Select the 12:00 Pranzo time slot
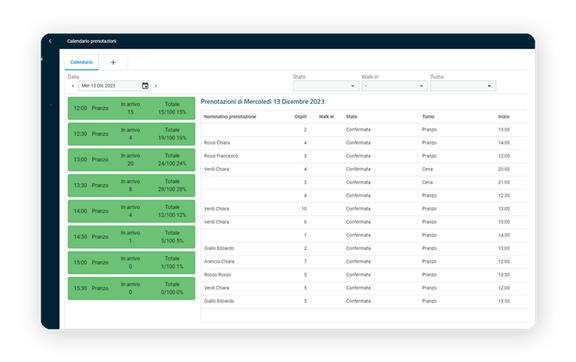Viewport: 576px width, 362px height. (x=132, y=108)
